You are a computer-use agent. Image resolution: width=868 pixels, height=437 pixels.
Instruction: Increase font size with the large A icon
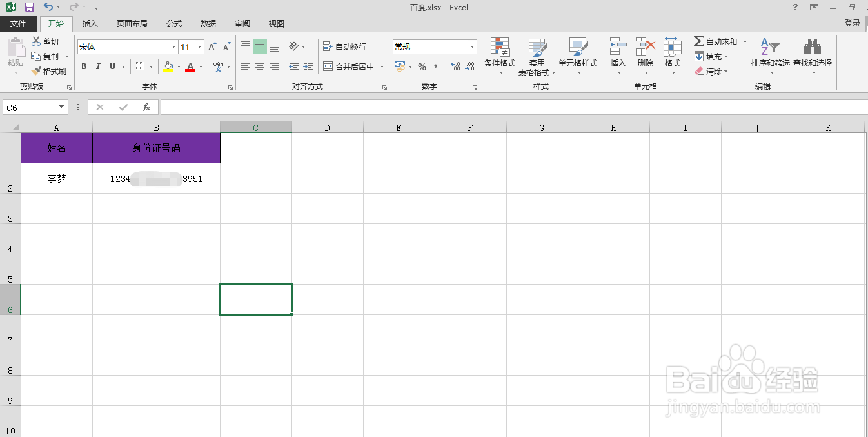pyautogui.click(x=212, y=47)
